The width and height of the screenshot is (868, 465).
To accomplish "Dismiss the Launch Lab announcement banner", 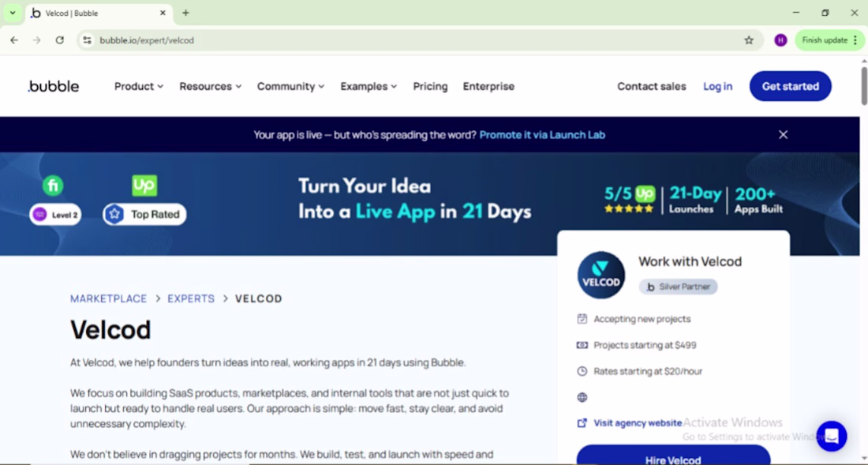I will point(783,134).
